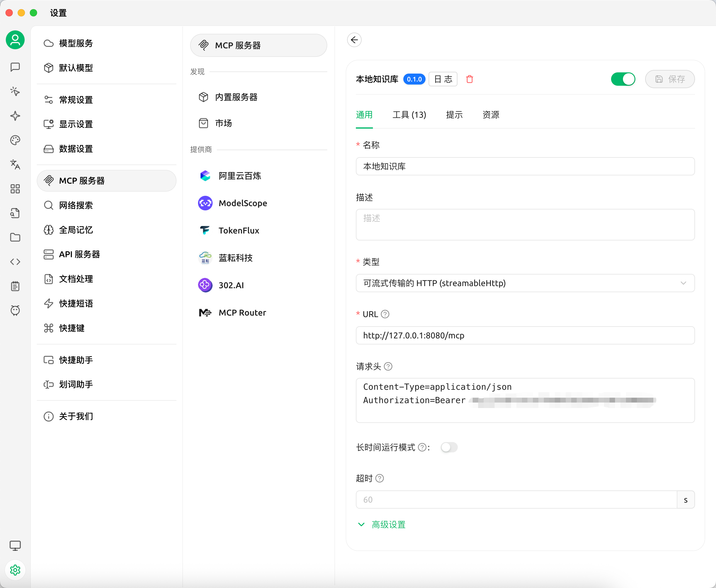This screenshot has width=716, height=588.
Task: Click the 日志 button
Action: coord(443,79)
